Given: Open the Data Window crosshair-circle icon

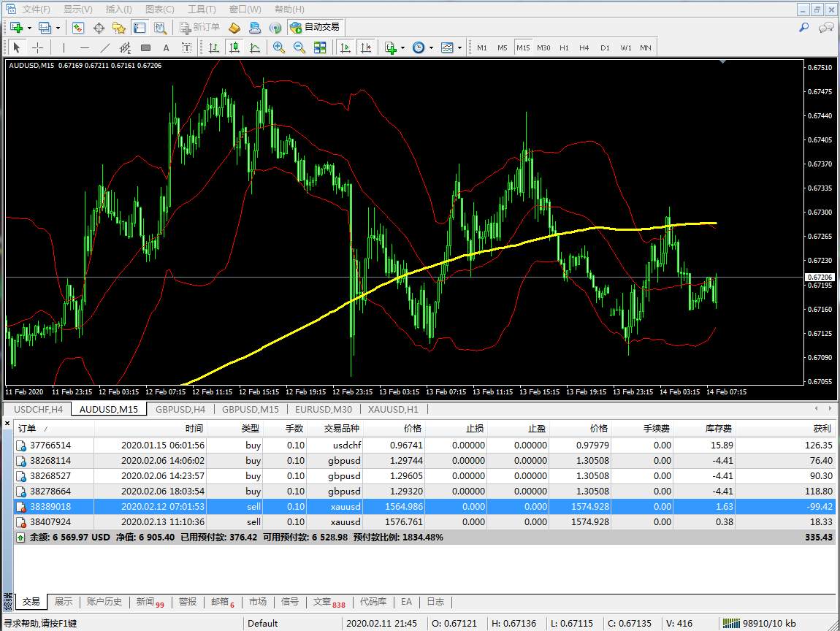Looking at the screenshot, I should (x=99, y=27).
